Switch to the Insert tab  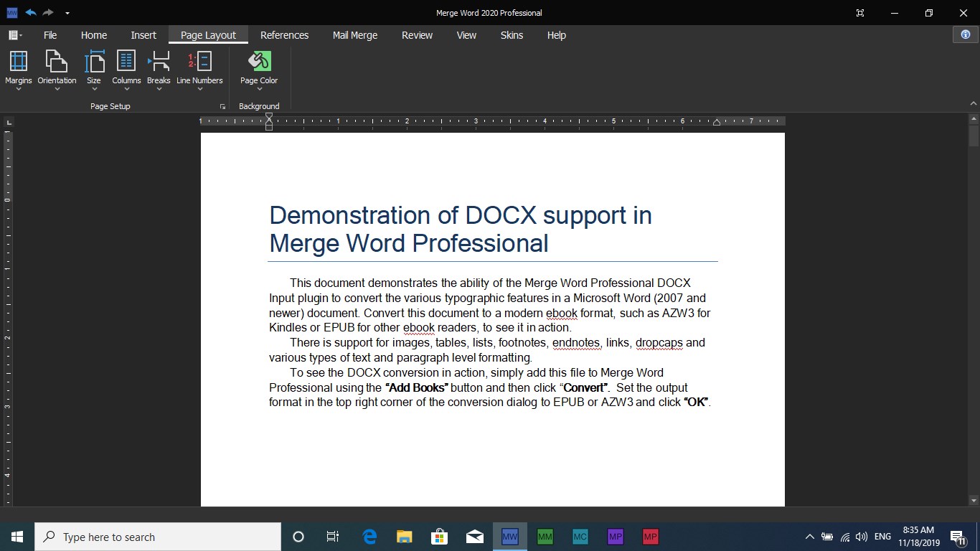(143, 35)
